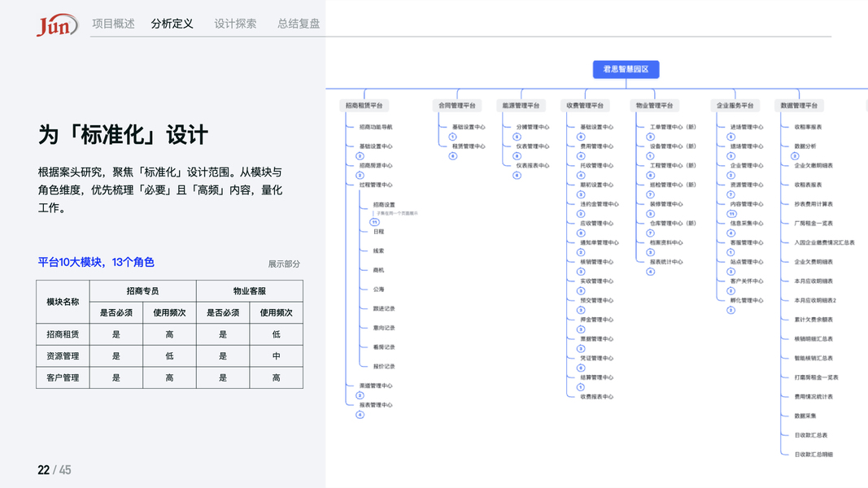
Task: Click the 客户管理 row label in table
Action: [x=63, y=377]
